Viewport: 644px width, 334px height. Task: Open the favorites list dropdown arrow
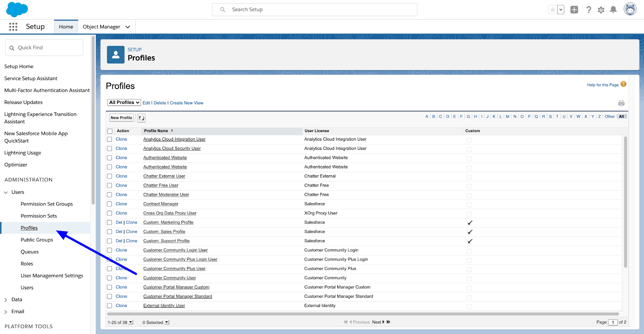(561, 10)
